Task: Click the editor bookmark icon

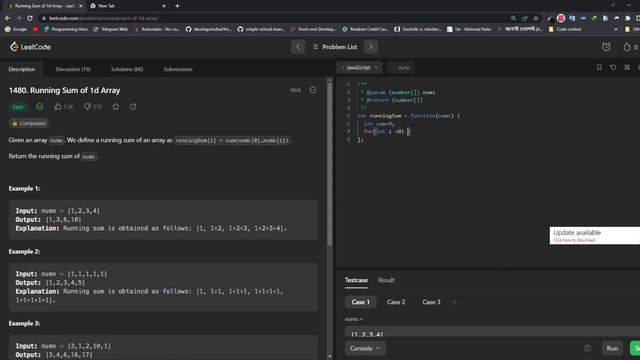Action: (x=599, y=67)
